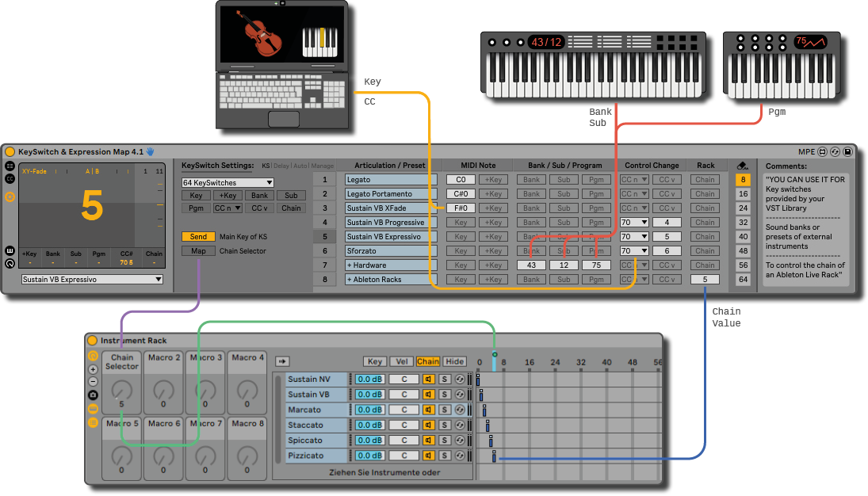Solo the Staccato chain
Viewport: 868px width, 496px height.
pyautogui.click(x=445, y=425)
